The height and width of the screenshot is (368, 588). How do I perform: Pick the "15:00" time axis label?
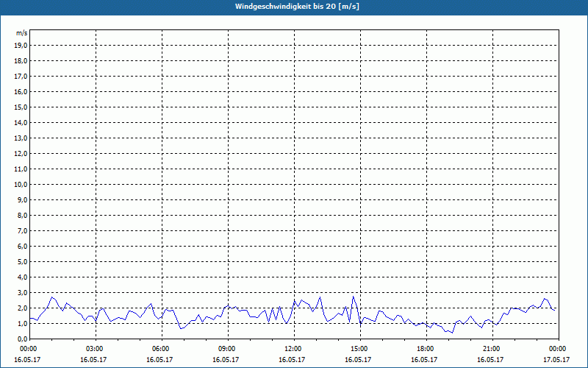(x=360, y=349)
